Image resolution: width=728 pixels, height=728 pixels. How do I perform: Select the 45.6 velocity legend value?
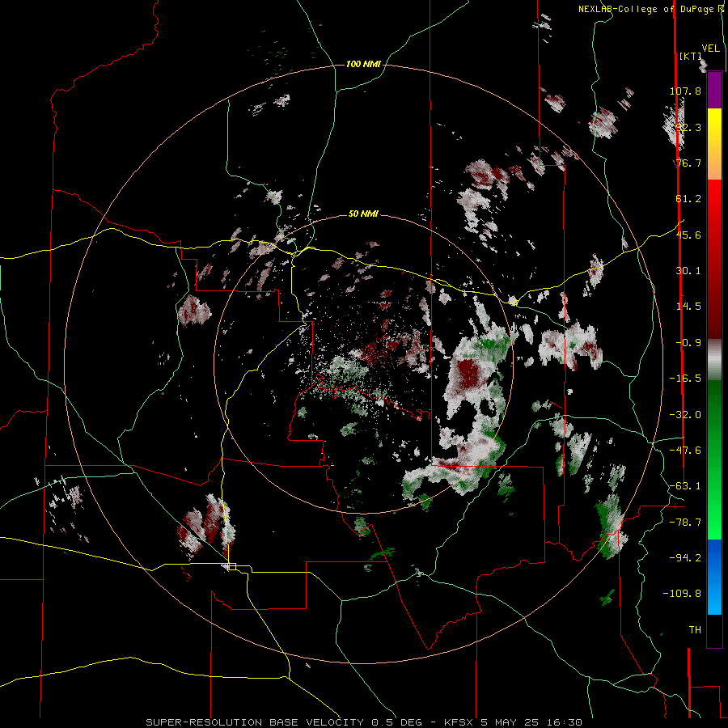[688, 235]
